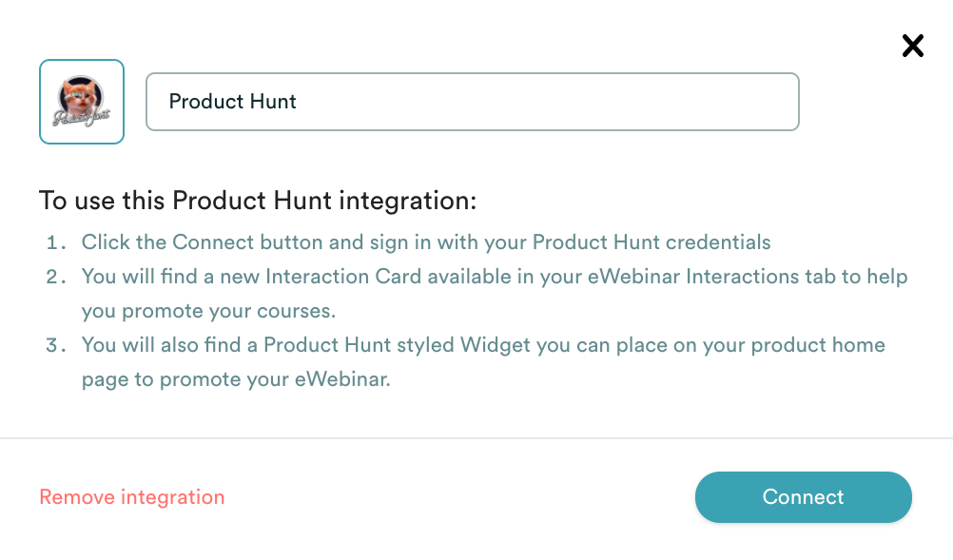Click the Product Hunt cat logo thumbnail
953x560 pixels.
[82, 102]
